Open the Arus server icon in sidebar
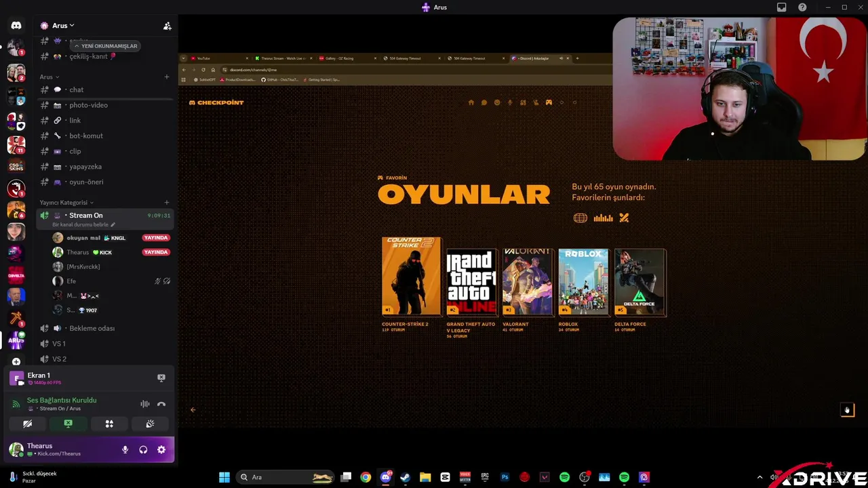The width and height of the screenshot is (868, 488). pyautogui.click(x=16, y=339)
